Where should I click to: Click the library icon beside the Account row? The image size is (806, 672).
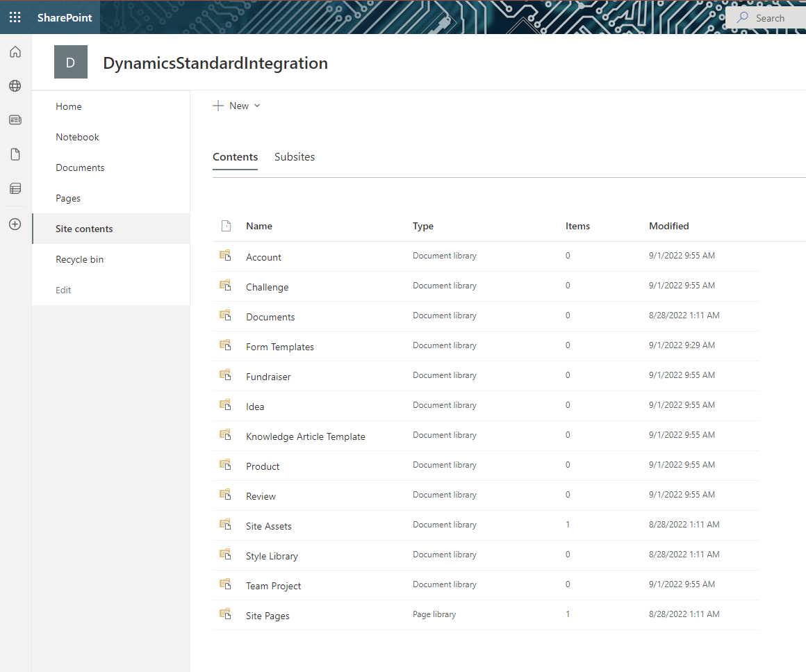coord(225,255)
